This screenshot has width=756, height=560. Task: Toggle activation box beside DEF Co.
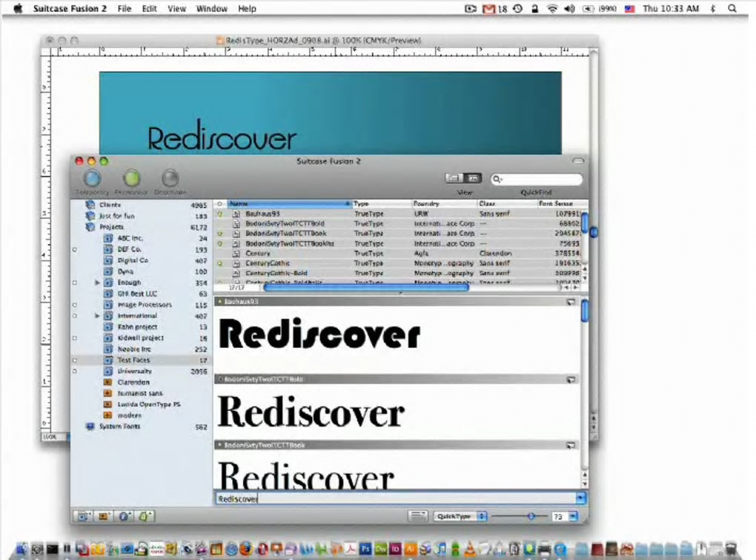75,250
